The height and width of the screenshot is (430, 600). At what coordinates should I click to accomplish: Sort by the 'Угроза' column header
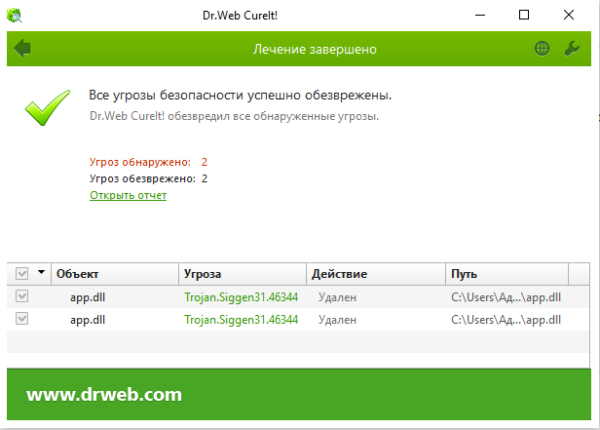click(242, 274)
